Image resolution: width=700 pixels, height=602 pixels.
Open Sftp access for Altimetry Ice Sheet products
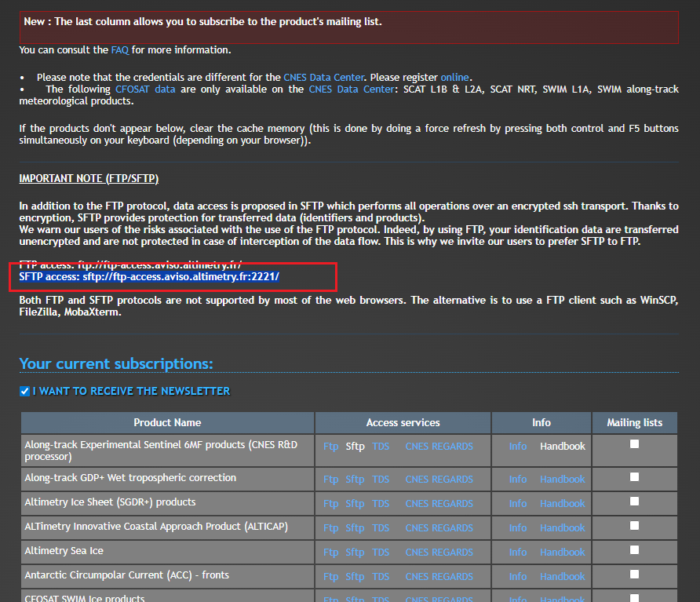pyautogui.click(x=355, y=503)
